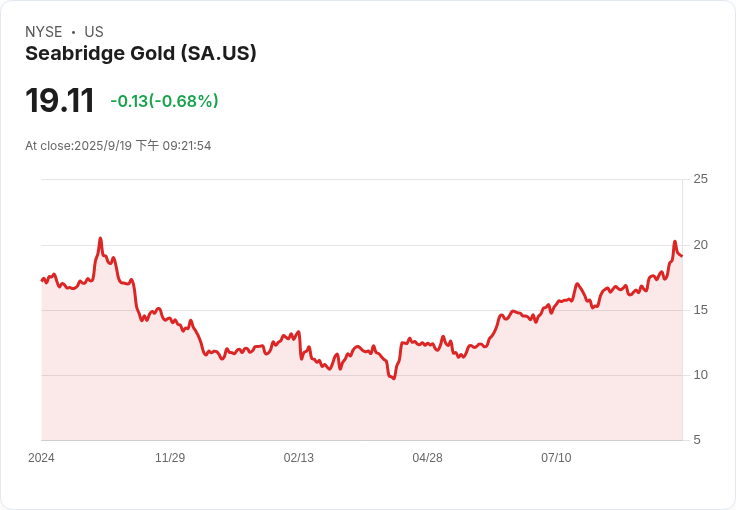Image resolution: width=736 pixels, height=510 pixels.
Task: Click the 5 y-axis price label
Action: (x=697, y=440)
